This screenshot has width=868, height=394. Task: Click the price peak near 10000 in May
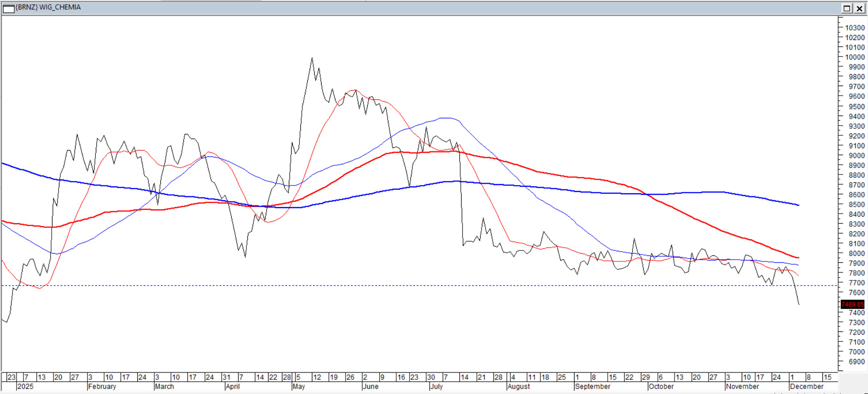312,58
